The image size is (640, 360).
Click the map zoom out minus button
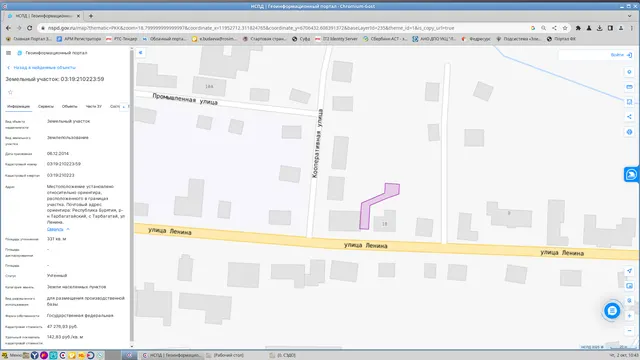[629, 331]
